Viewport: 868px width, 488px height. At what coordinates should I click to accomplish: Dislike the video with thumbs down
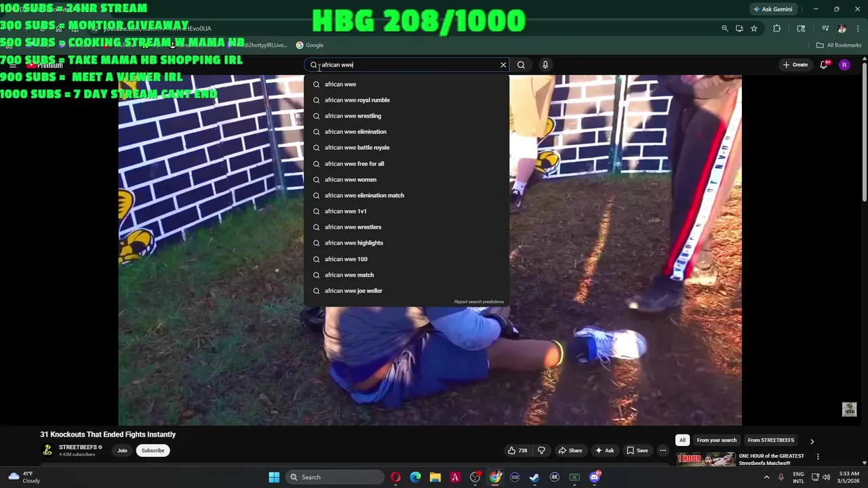(541, 451)
